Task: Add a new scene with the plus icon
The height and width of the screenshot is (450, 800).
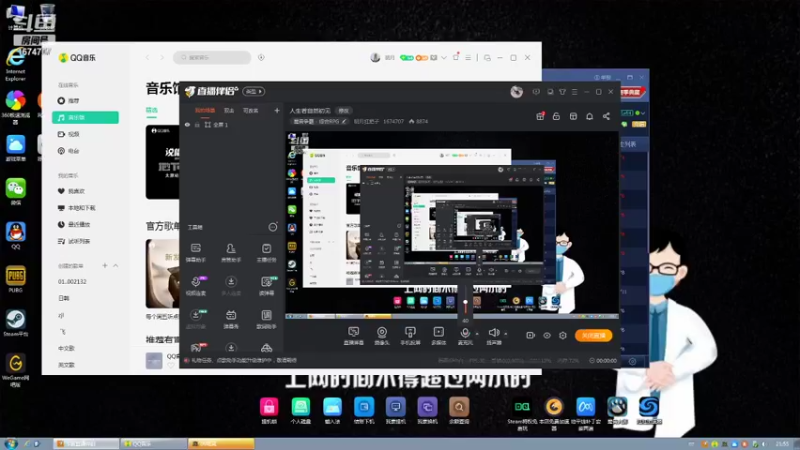Action: [277, 110]
